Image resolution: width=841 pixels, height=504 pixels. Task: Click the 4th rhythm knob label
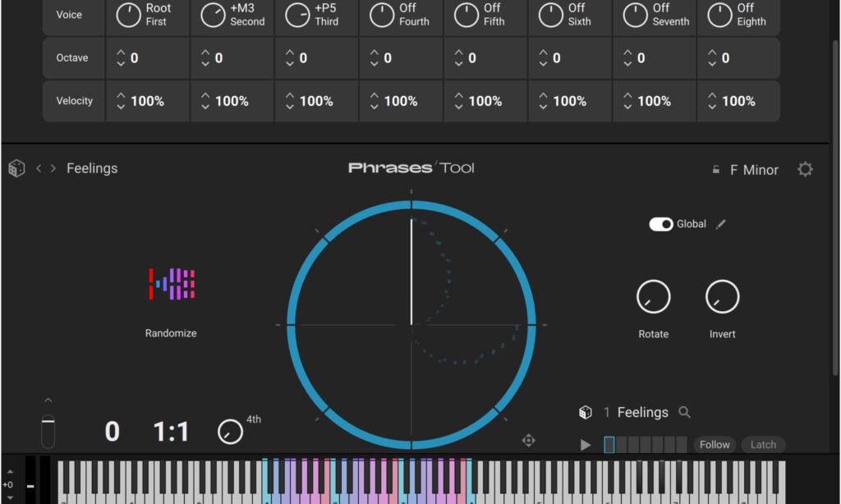[252, 419]
